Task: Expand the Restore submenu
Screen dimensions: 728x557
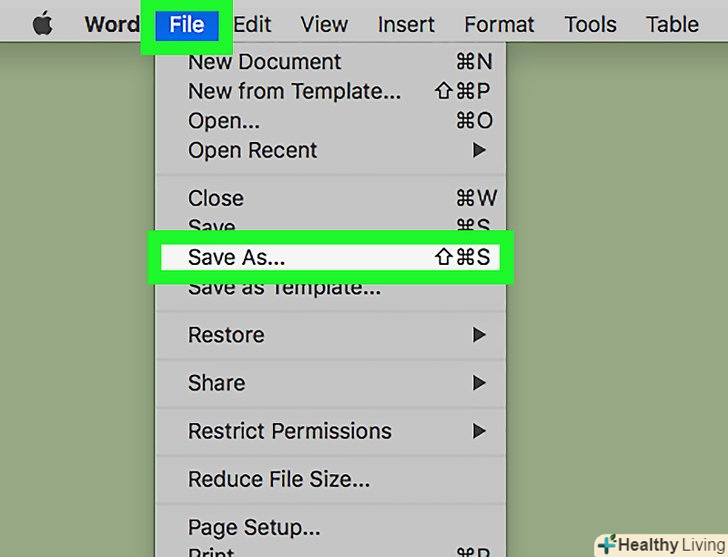Action: click(226, 335)
